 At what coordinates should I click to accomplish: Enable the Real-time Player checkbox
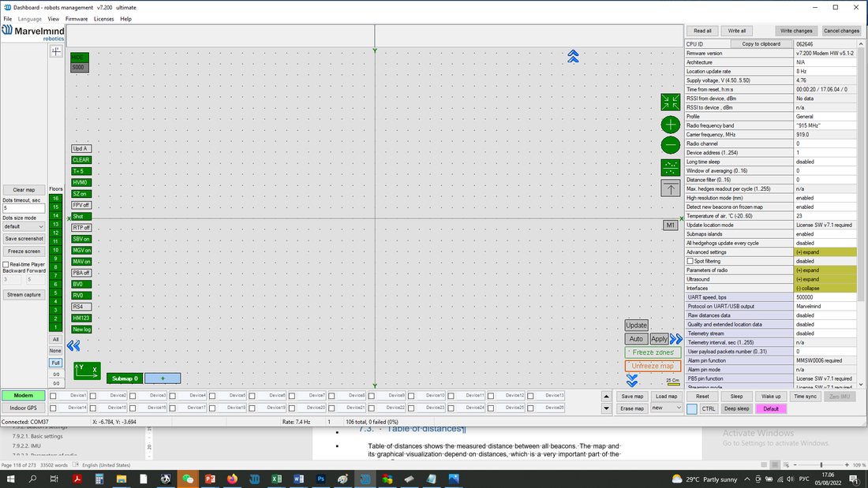(x=6, y=264)
